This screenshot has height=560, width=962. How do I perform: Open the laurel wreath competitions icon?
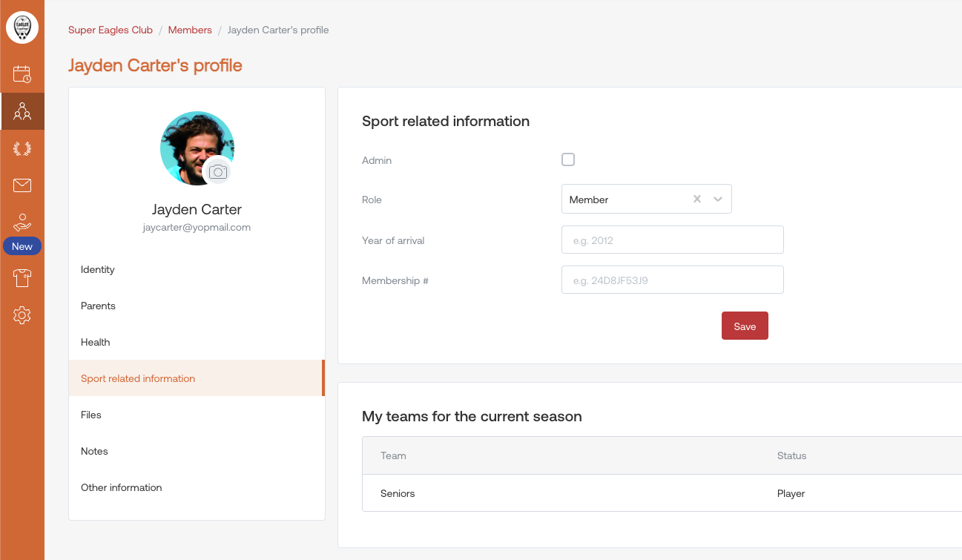coord(22,148)
